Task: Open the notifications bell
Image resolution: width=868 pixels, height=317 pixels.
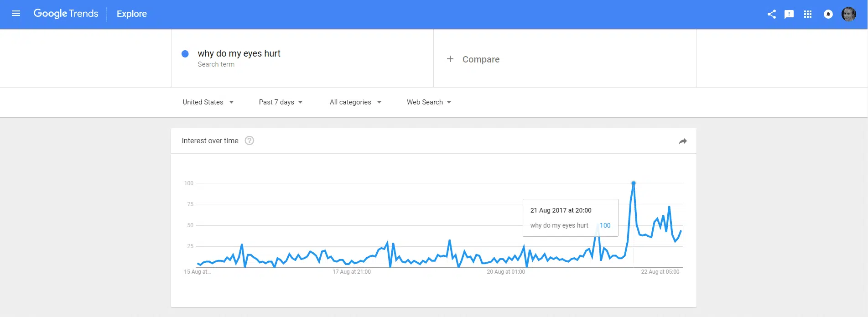Action: click(828, 14)
